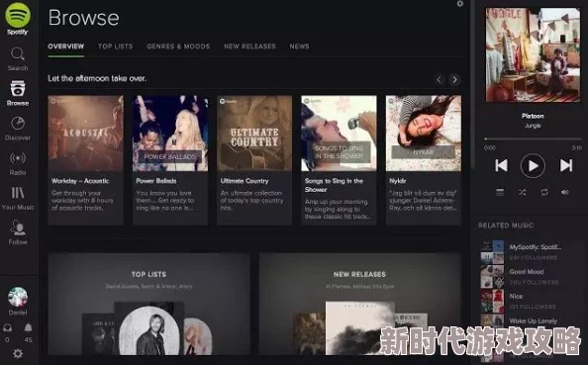Click the In Flames album cover

point(359,328)
